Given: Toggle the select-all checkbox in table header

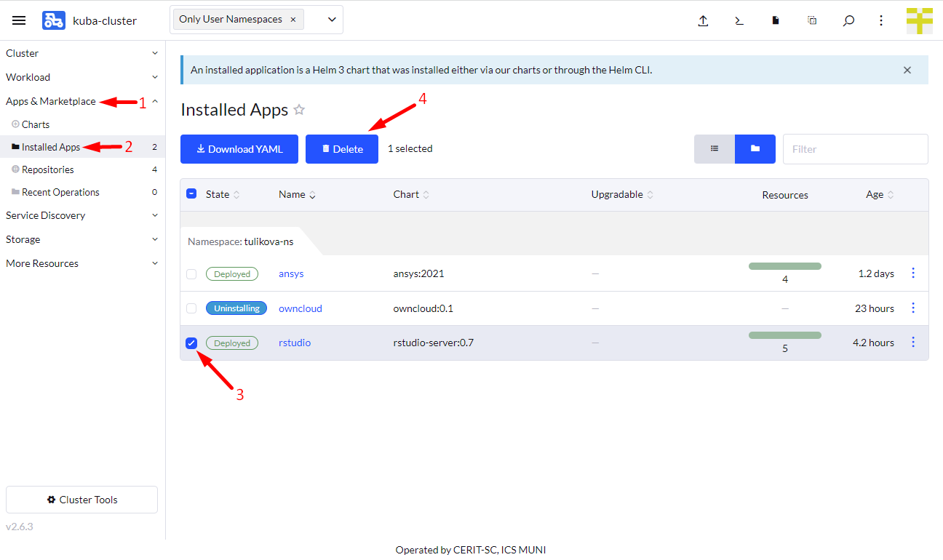Looking at the screenshot, I should [191, 194].
